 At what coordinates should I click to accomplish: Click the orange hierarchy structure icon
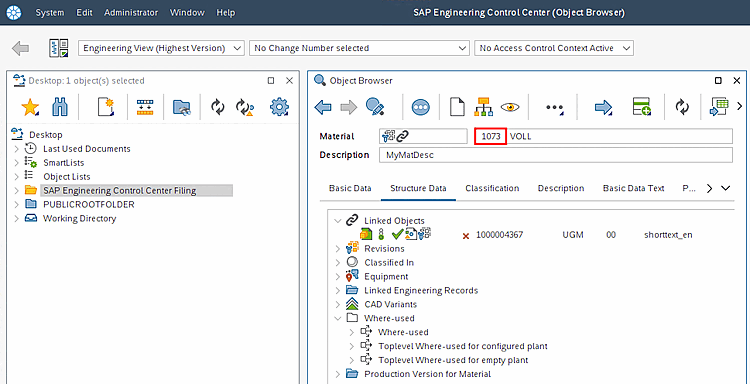coord(484,107)
